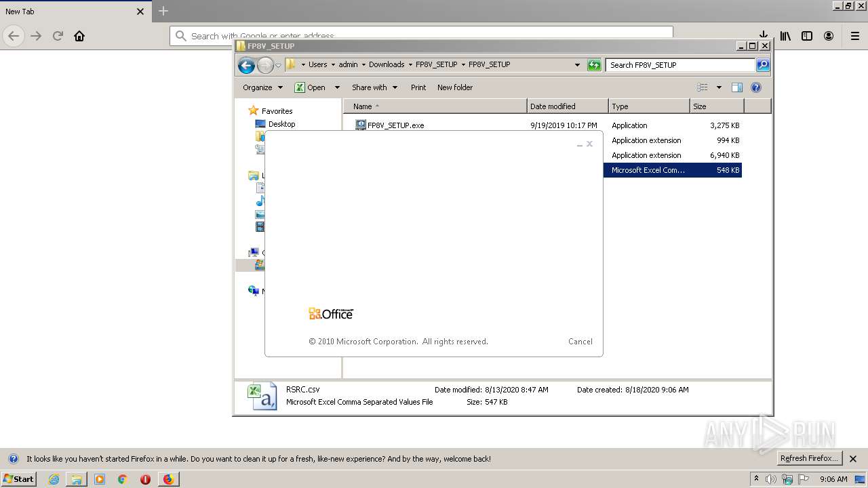868x488 pixels.
Task: Click the Explorer back navigation arrow
Action: point(246,65)
